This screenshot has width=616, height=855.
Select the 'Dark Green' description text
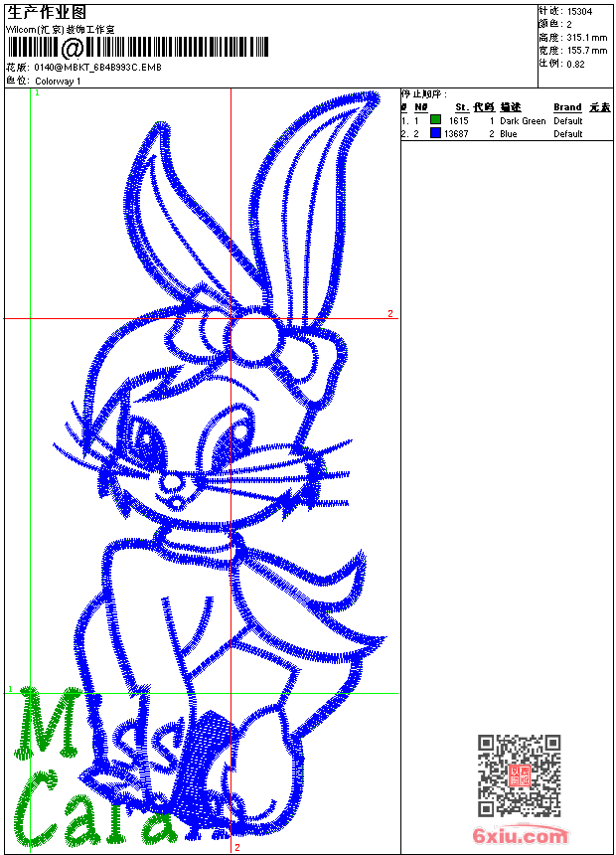point(523,121)
